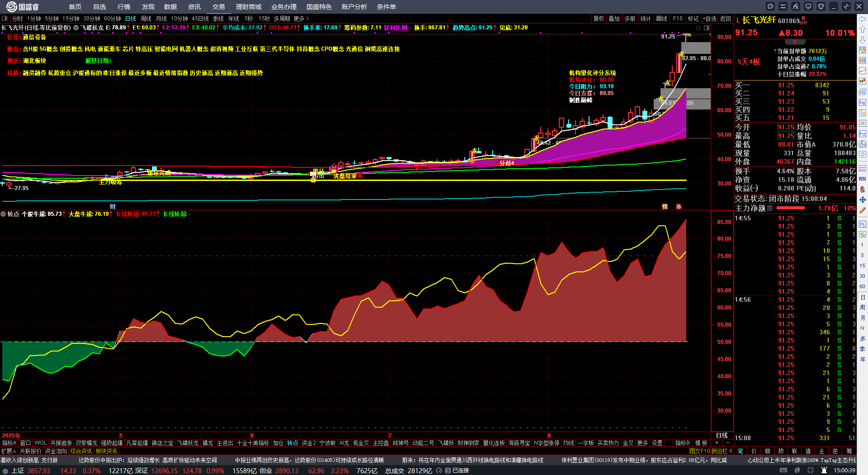
Task: Open the settings sliders icon in title bar
Action: 783,6
